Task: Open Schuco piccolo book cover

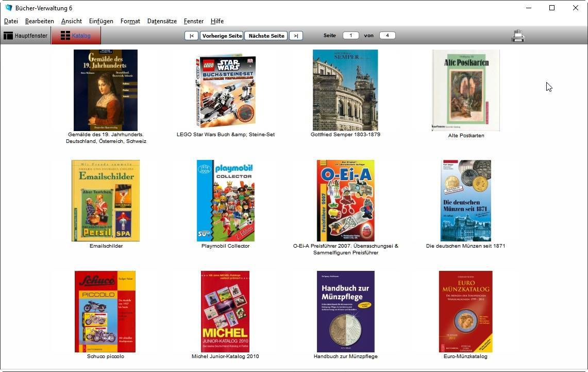Action: 105,311
